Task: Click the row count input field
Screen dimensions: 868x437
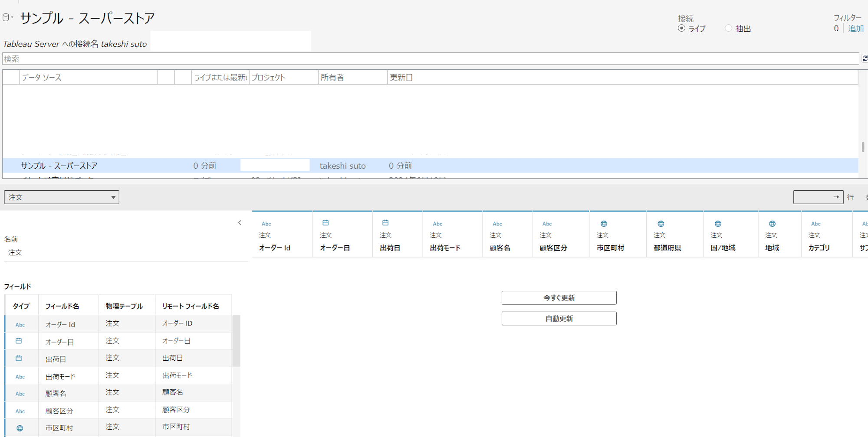Action: tap(818, 197)
